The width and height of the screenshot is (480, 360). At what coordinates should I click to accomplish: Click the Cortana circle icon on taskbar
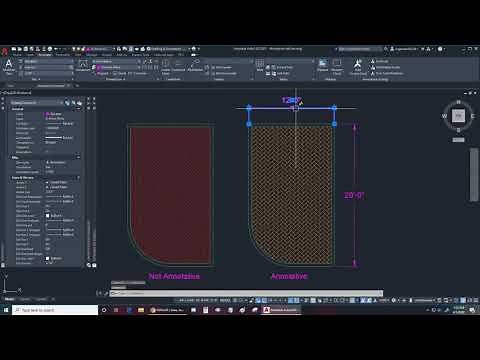[x=104, y=310]
